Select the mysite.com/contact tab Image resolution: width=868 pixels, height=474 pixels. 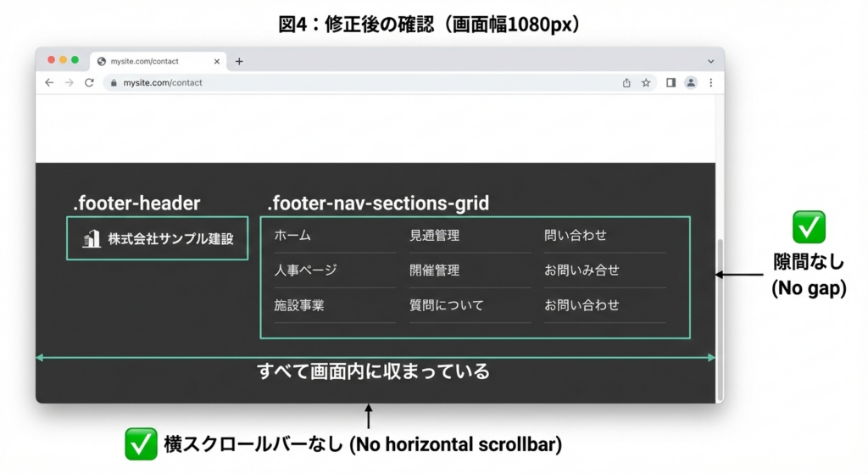point(159,61)
